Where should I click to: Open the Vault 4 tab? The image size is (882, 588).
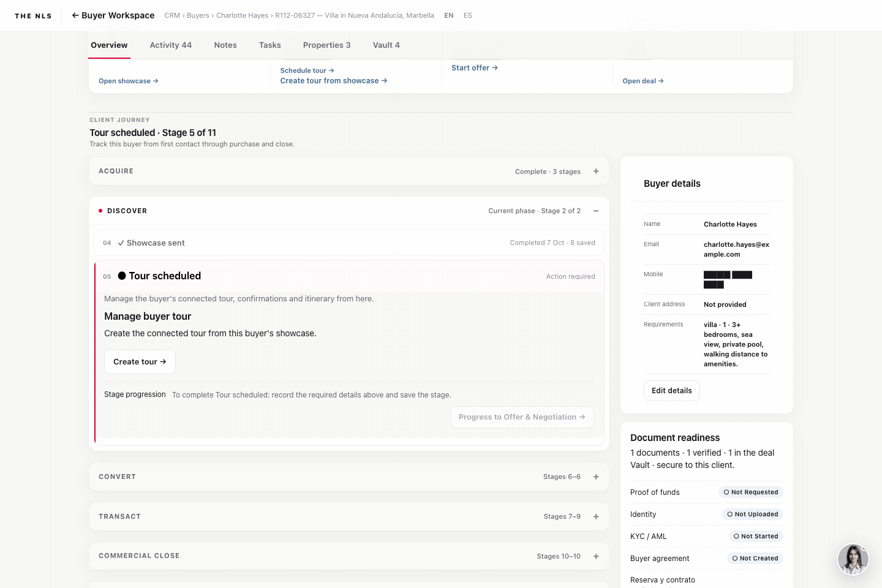[386, 45]
